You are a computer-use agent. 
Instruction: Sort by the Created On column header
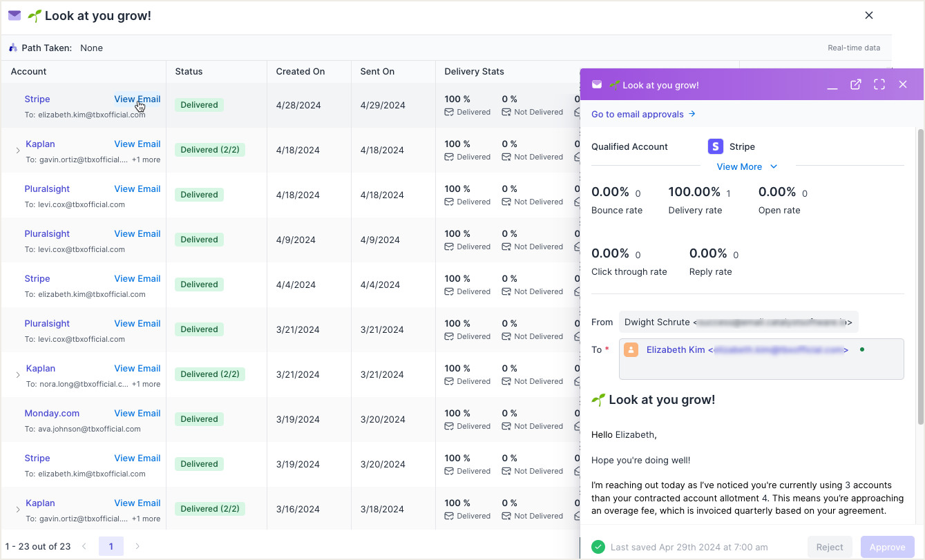[x=300, y=72]
